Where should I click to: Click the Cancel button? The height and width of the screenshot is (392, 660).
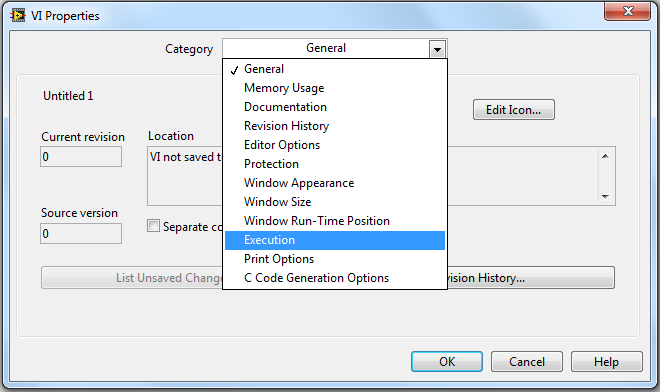527,362
